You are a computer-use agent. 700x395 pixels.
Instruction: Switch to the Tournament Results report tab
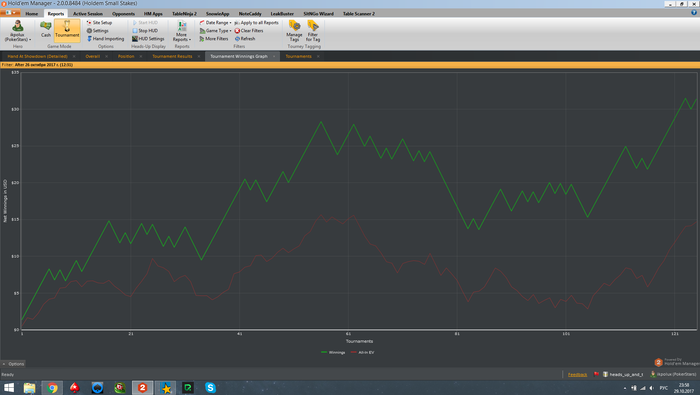[x=172, y=56]
